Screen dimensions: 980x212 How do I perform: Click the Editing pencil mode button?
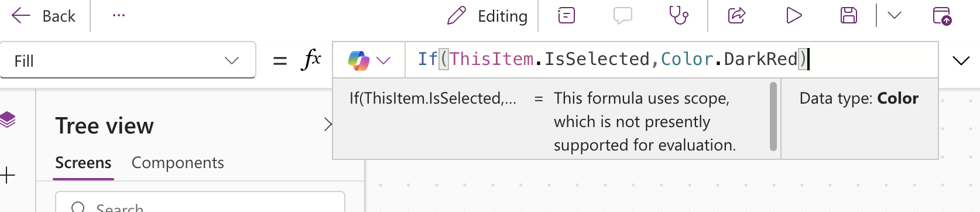pyautogui.click(x=487, y=16)
